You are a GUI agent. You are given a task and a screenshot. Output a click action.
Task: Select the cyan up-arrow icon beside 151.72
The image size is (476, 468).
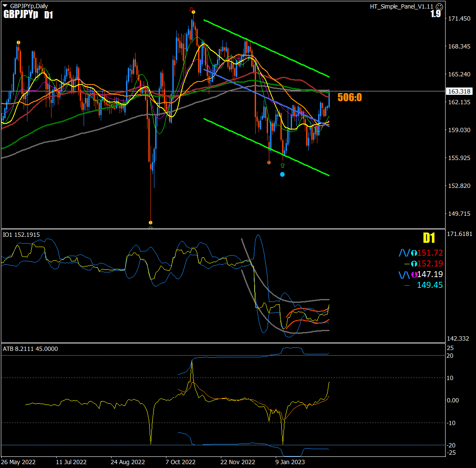pyautogui.click(x=414, y=253)
